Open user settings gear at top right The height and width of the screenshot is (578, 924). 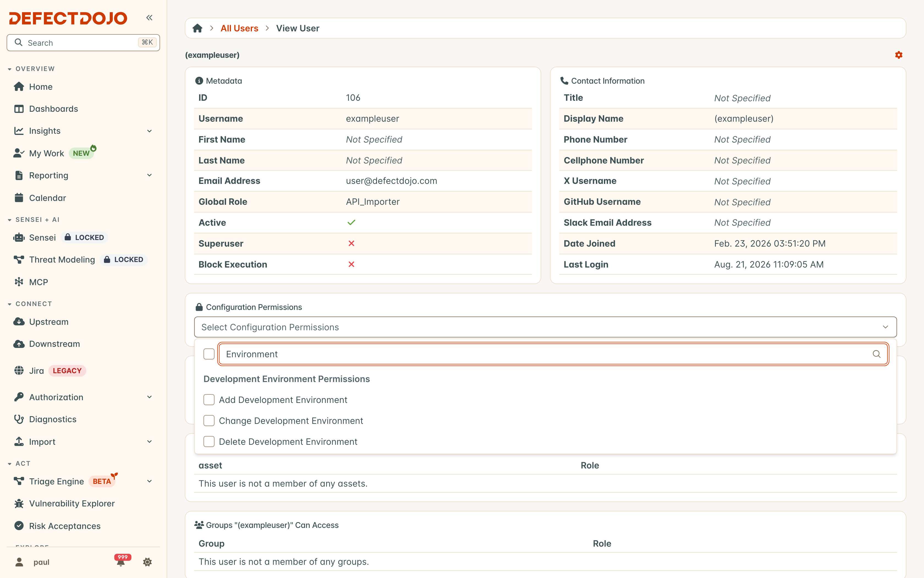[x=899, y=55]
